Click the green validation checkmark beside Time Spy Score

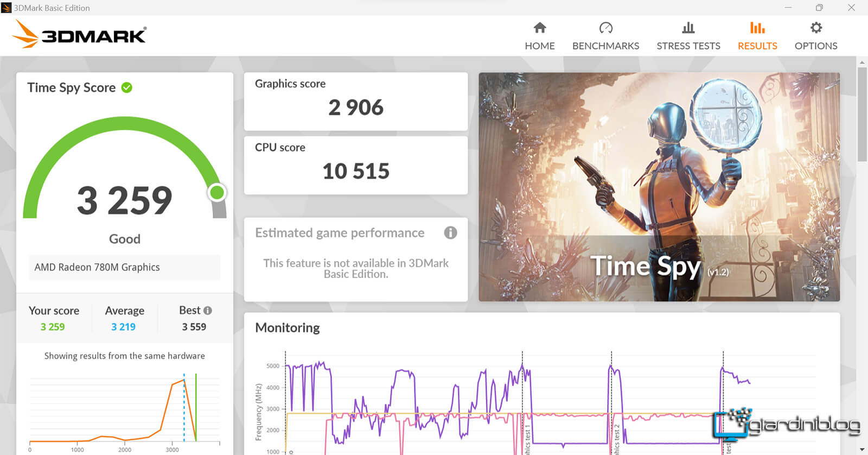pos(127,87)
